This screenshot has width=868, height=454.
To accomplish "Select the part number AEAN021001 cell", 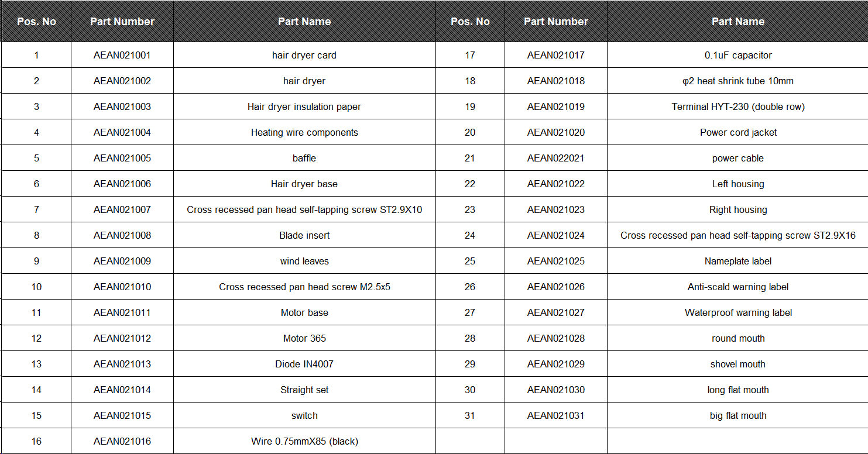I will (122, 55).
